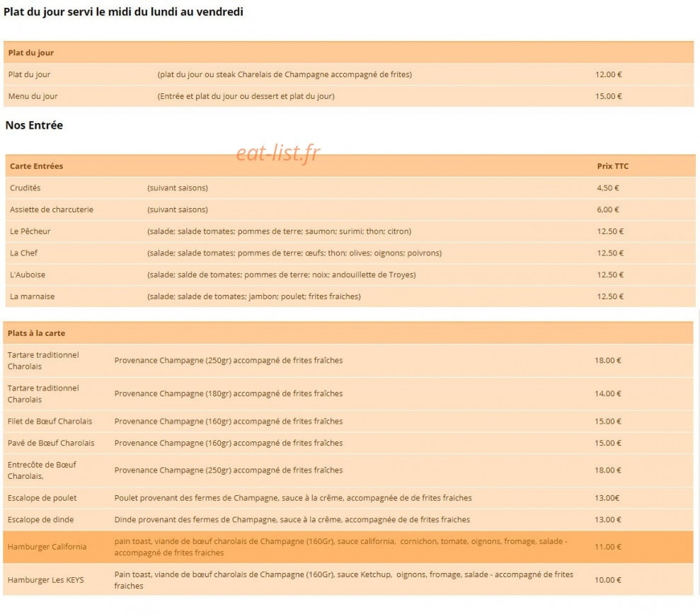Click ingredients listing 'jambon; poulet; frites fraiches'
The height and width of the screenshot is (614, 700).
(253, 296)
